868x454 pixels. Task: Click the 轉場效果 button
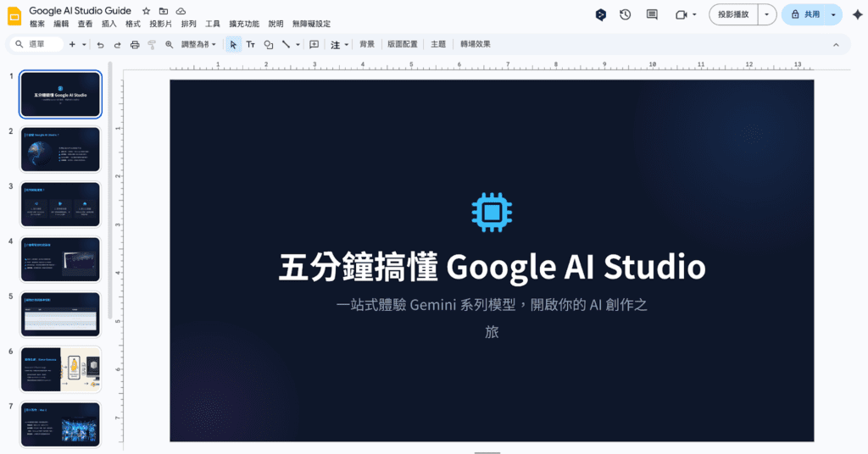pos(476,44)
